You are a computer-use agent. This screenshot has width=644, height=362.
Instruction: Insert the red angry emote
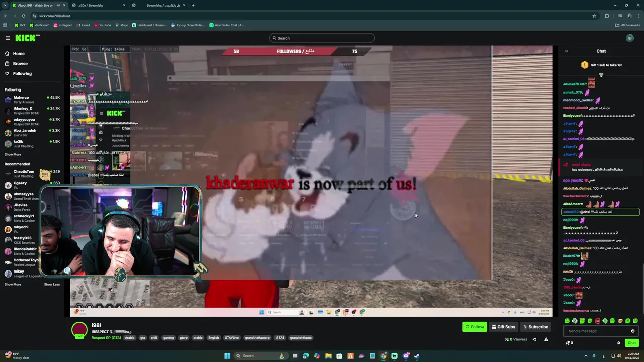(597, 321)
